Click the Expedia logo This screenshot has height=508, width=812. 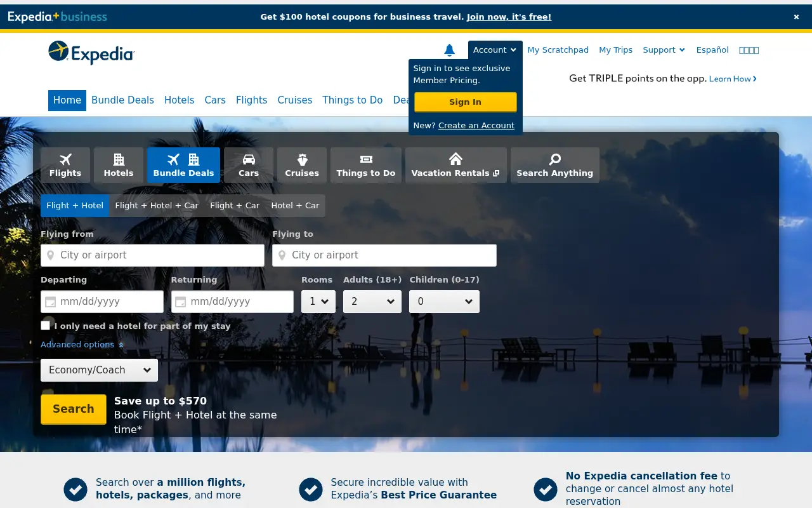91,53
